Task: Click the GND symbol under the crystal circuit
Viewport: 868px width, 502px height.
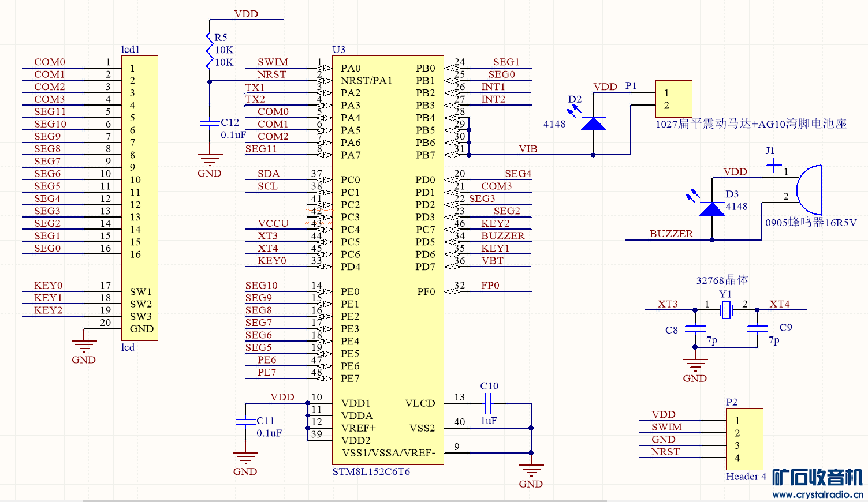Action: pyautogui.click(x=695, y=365)
